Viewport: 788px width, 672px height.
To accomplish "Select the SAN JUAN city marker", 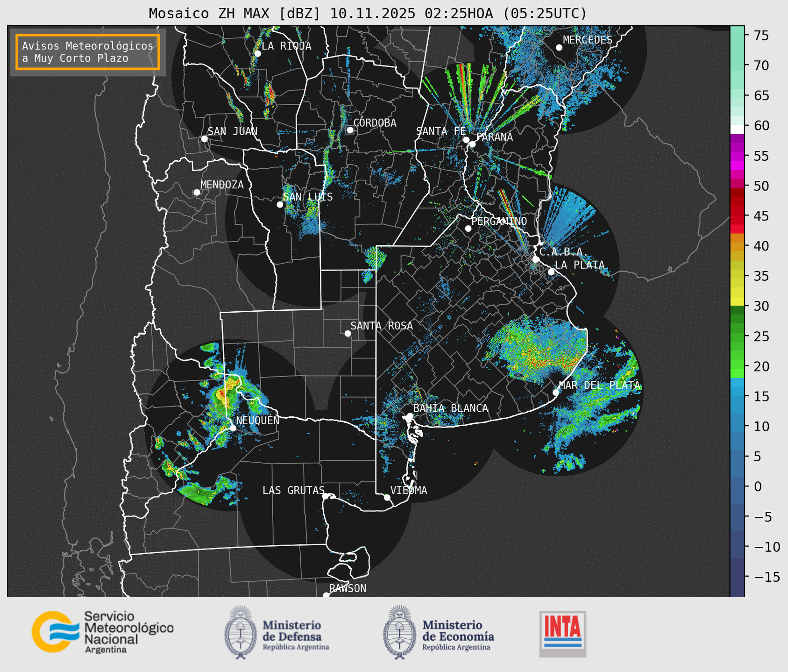I will (204, 139).
